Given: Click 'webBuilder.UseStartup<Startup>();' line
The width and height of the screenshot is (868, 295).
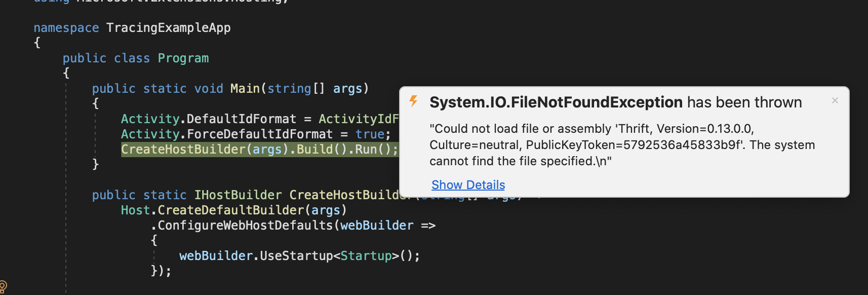Looking at the screenshot, I should 300,256.
